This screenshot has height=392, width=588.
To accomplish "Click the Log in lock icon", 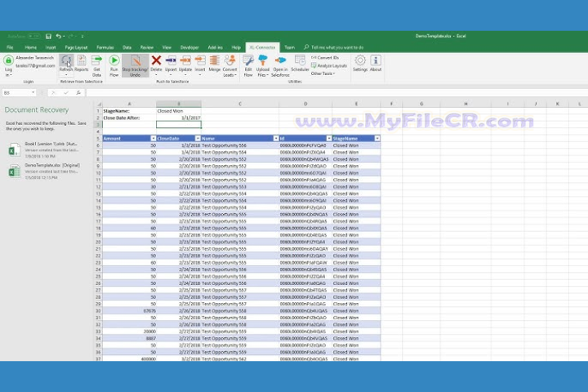I will (x=8, y=60).
